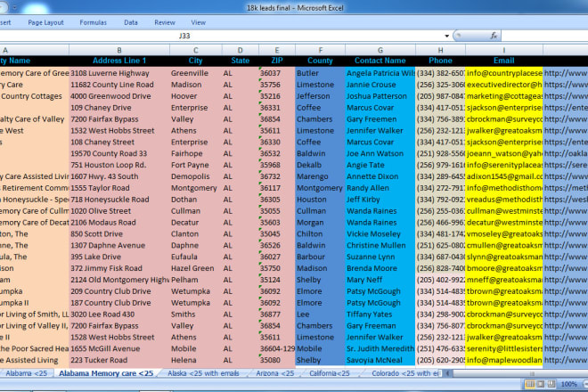588x392 pixels.
Task: Open the Data ribbon tab
Action: [x=130, y=22]
